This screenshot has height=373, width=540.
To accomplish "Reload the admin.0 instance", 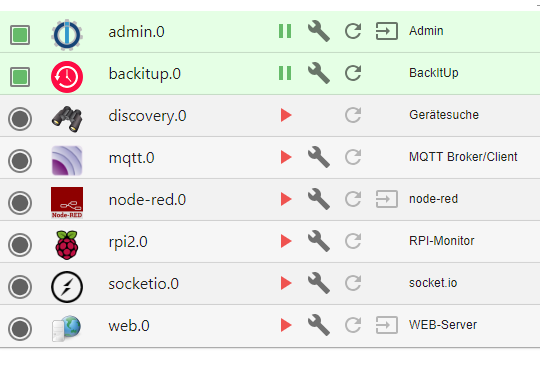I will tap(353, 31).
